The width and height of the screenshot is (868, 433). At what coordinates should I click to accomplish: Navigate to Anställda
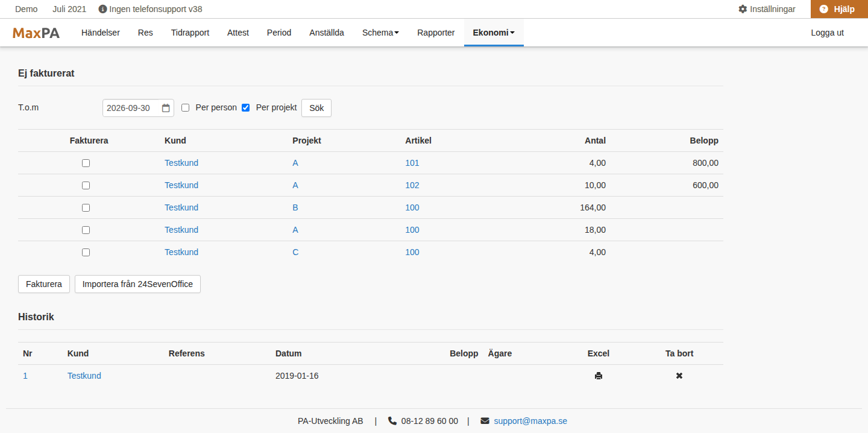(327, 33)
